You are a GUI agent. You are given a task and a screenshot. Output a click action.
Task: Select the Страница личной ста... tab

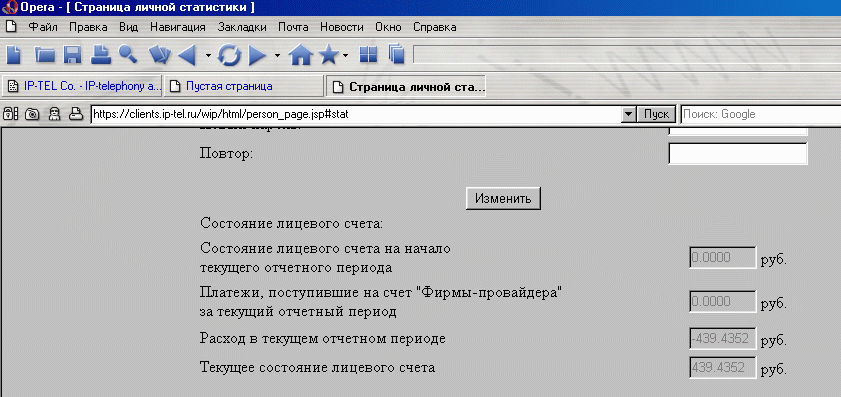pyautogui.click(x=405, y=86)
